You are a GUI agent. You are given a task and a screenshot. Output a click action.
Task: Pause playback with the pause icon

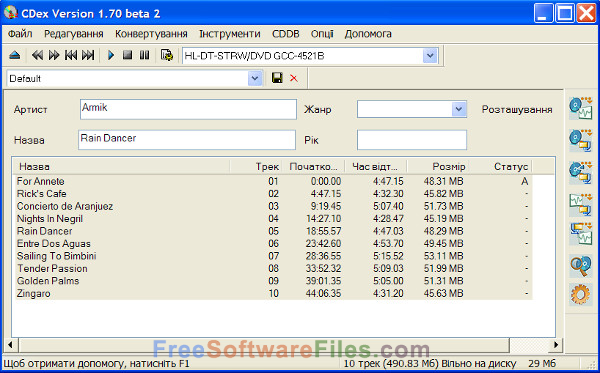144,55
